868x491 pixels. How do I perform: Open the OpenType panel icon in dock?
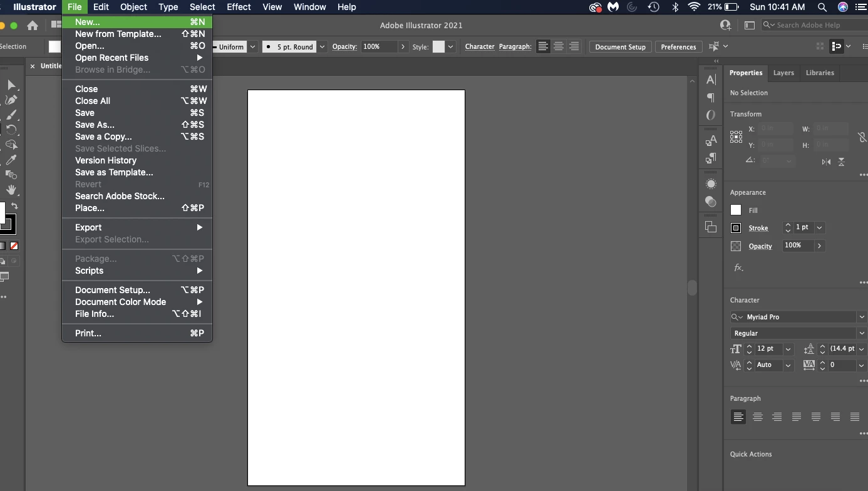pos(711,115)
